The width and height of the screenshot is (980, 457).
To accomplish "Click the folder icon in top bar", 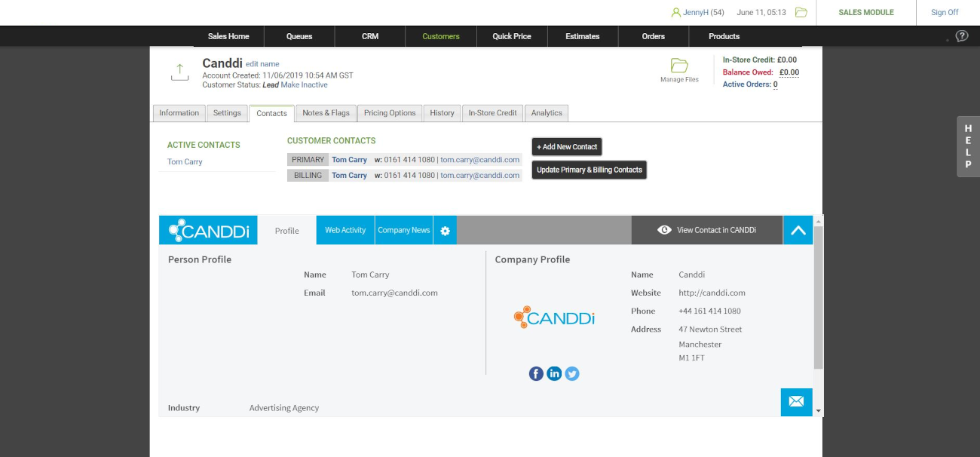I will (801, 12).
